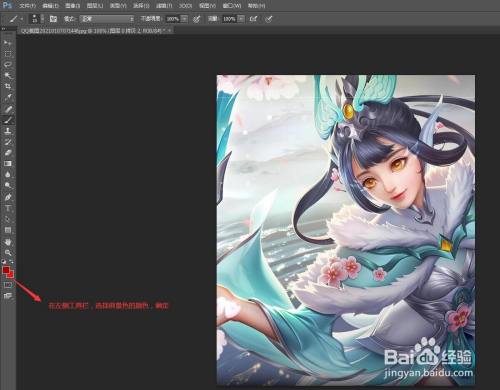Open the Layer menu
500x390 pixels.
tap(95, 6)
